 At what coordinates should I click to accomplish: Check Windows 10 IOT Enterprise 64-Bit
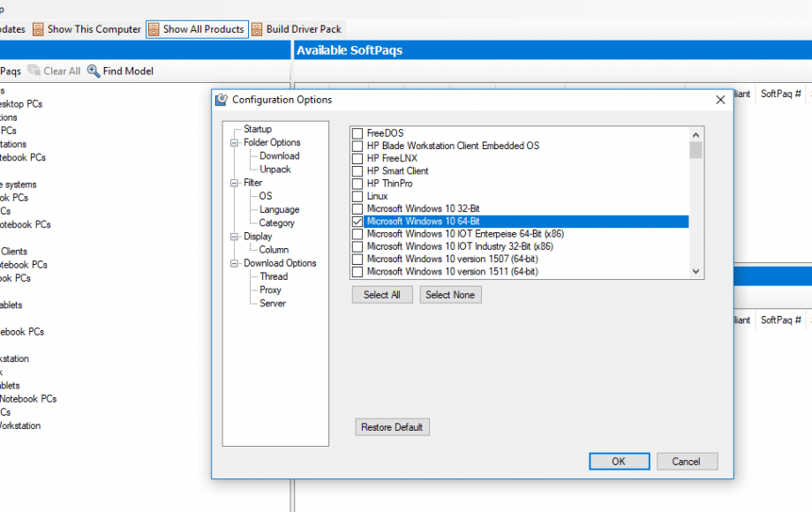(x=357, y=234)
